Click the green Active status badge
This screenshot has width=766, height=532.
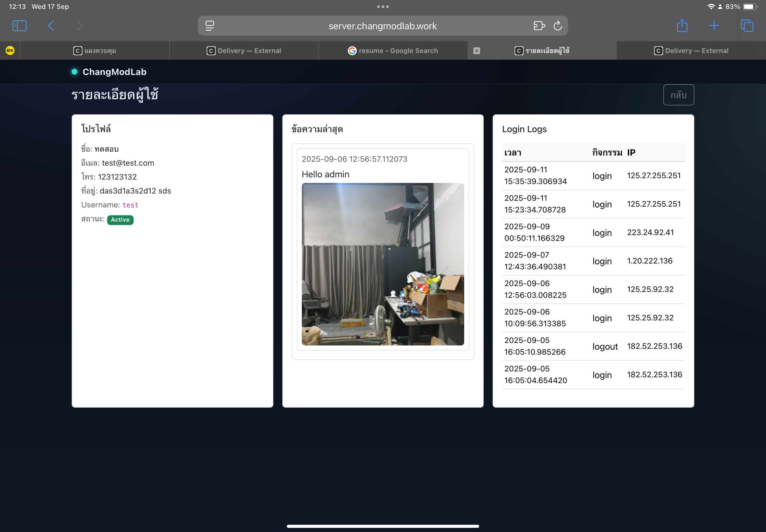coord(120,220)
